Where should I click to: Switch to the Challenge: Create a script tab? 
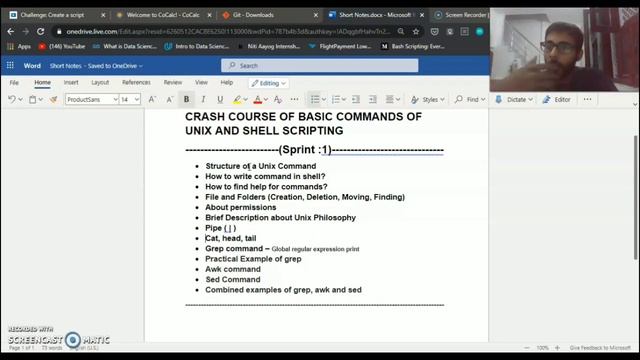pos(56,15)
